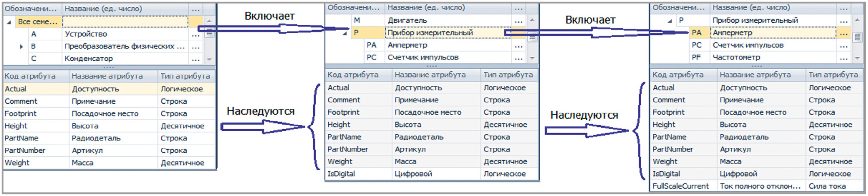868x196 pixels.
Task: Click scroll-down arrow in left tree panel
Action: [x=209, y=60]
